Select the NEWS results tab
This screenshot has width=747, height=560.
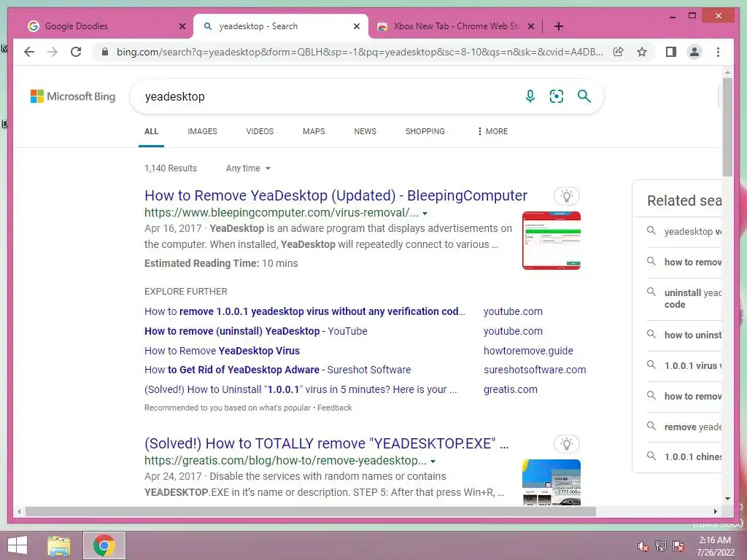pyautogui.click(x=365, y=131)
